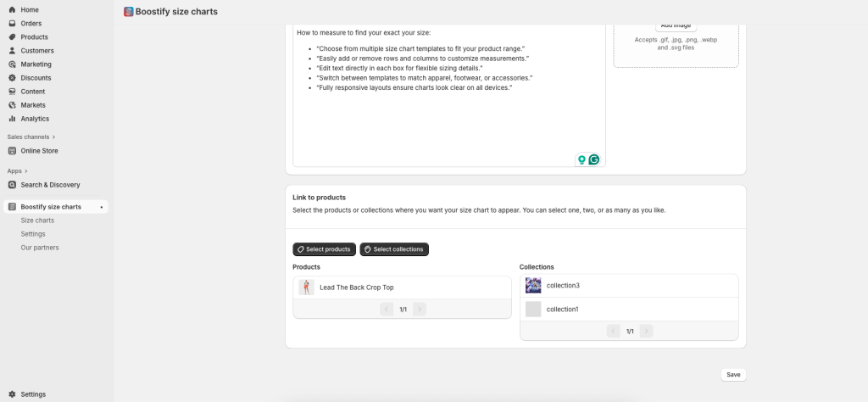Click the pin dot beside Boostify size charts

102,207
